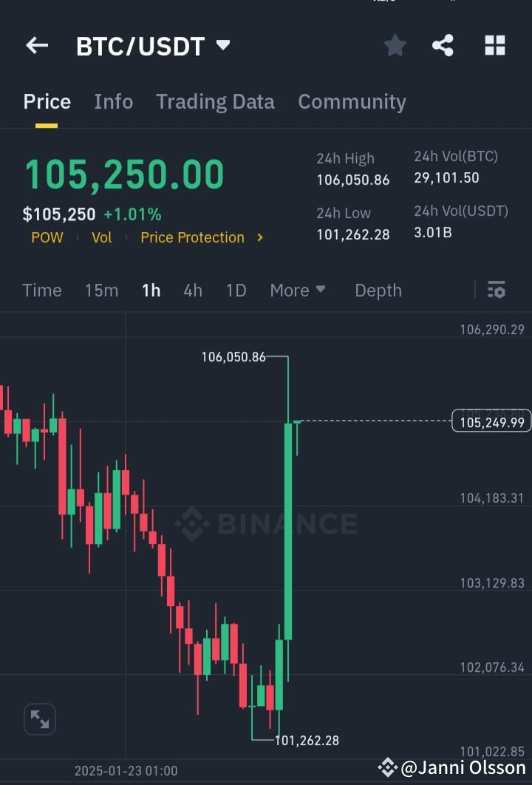
Task: Toggle the 1h timeframe selection
Action: coord(151,290)
